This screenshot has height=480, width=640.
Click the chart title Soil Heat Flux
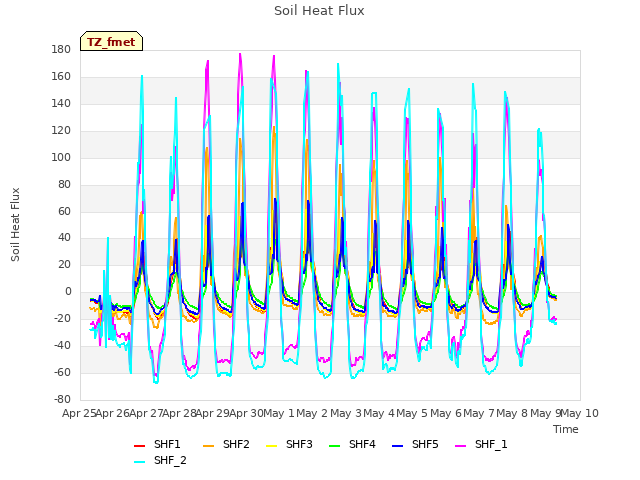coord(319,11)
